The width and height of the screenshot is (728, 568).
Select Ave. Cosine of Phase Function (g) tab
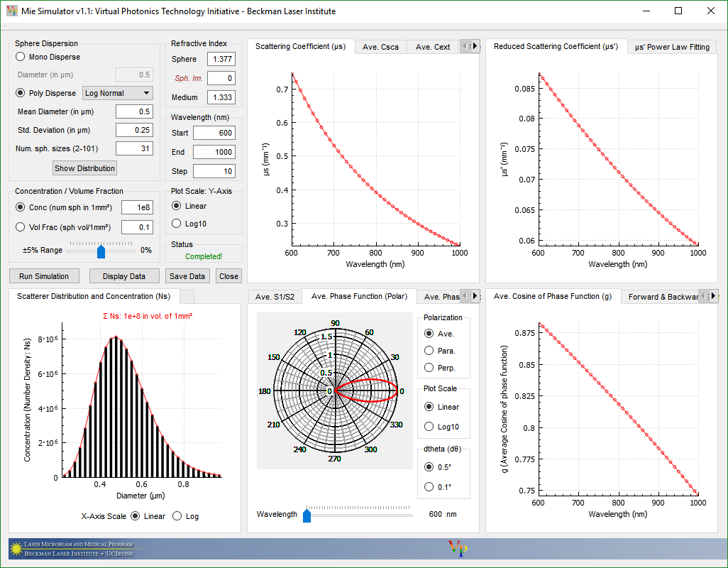click(553, 296)
